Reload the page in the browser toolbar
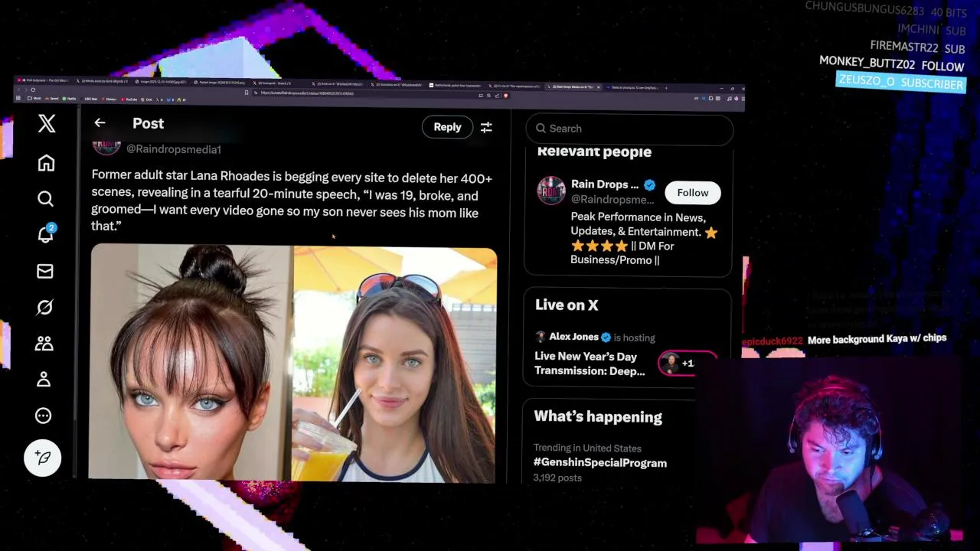 click(x=33, y=90)
